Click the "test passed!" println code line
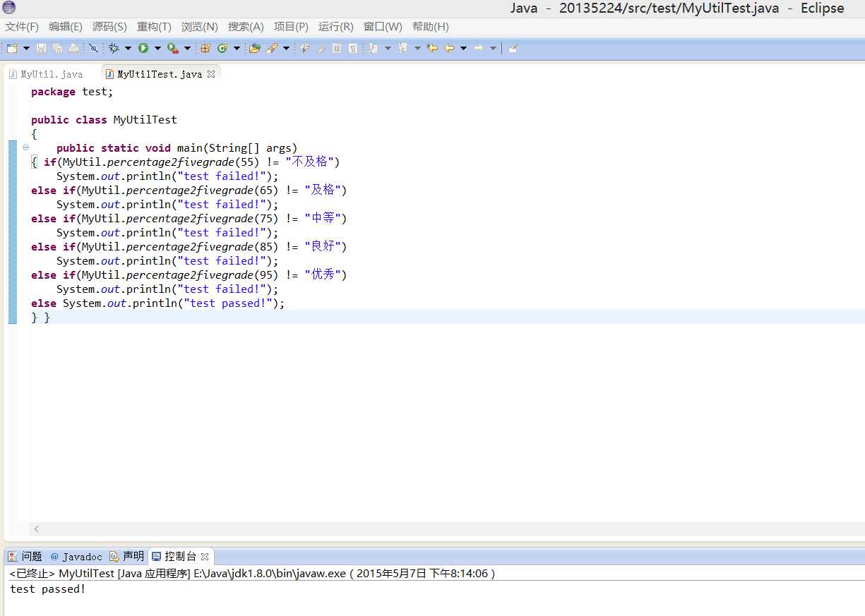Viewport: 865px width, 616px height. [x=158, y=303]
